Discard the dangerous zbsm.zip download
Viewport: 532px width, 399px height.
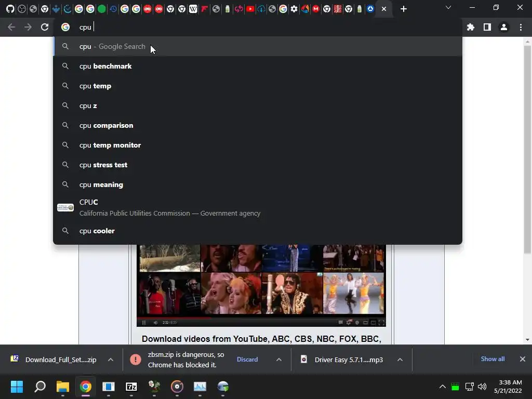pyautogui.click(x=247, y=360)
